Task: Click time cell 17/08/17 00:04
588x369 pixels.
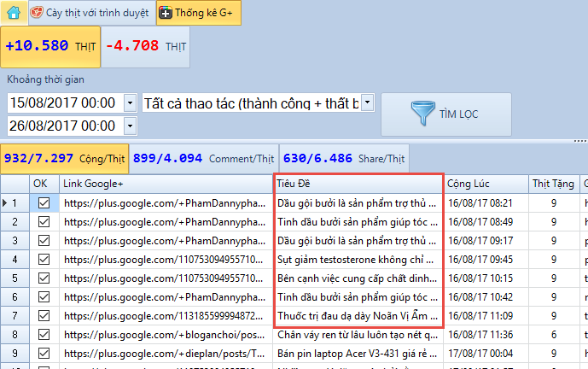Action: pos(480,354)
